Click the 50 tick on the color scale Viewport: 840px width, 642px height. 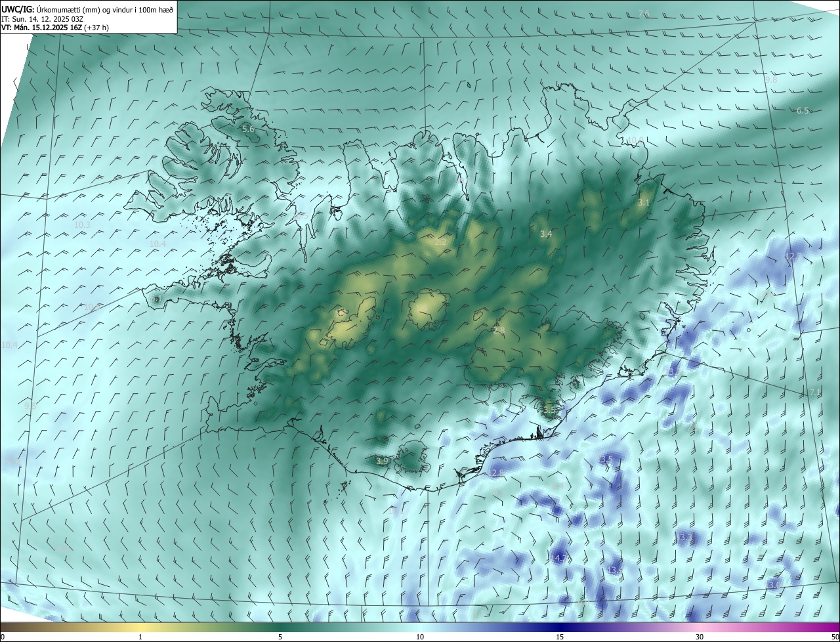tap(835, 637)
